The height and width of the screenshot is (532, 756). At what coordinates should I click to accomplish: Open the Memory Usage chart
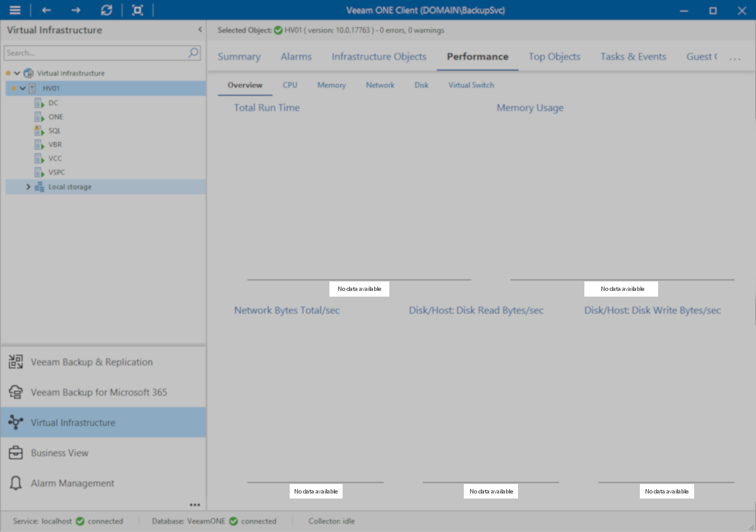pyautogui.click(x=530, y=107)
